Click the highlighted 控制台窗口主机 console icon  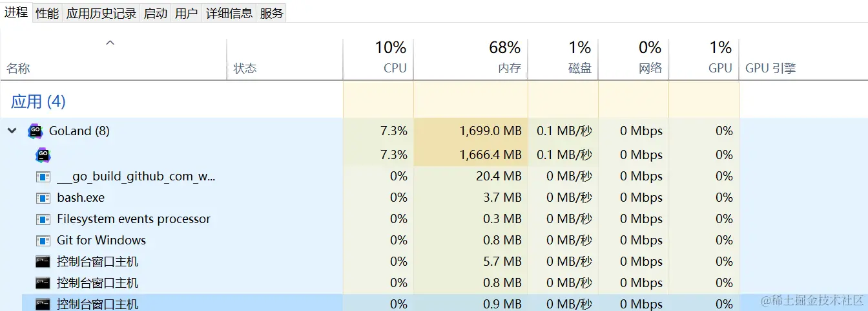tap(43, 304)
